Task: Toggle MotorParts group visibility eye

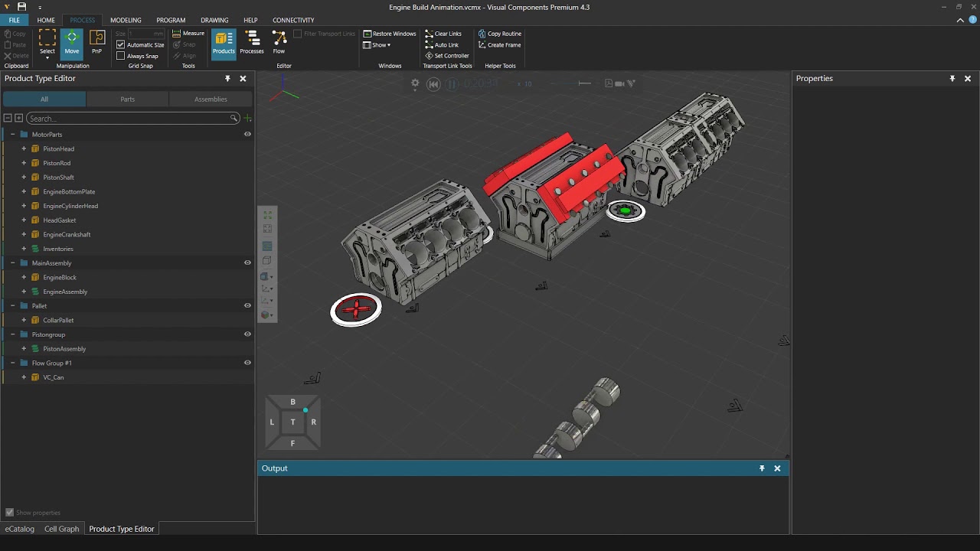Action: click(x=247, y=134)
